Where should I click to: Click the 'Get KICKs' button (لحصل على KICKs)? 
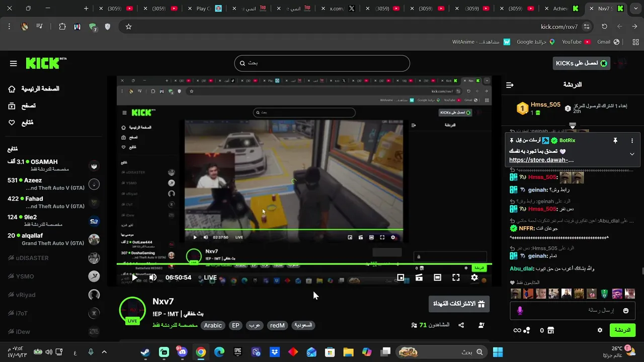581,63
